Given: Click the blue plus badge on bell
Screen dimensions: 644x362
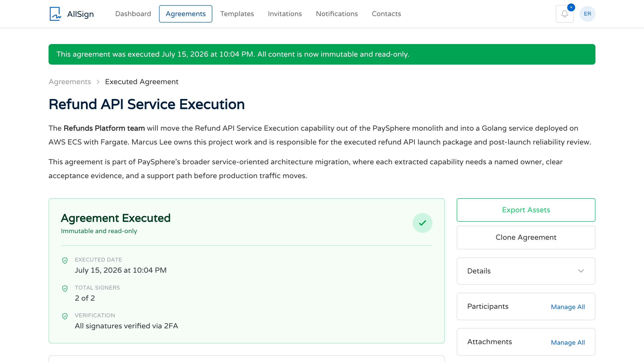Looking at the screenshot, I should tap(571, 7).
